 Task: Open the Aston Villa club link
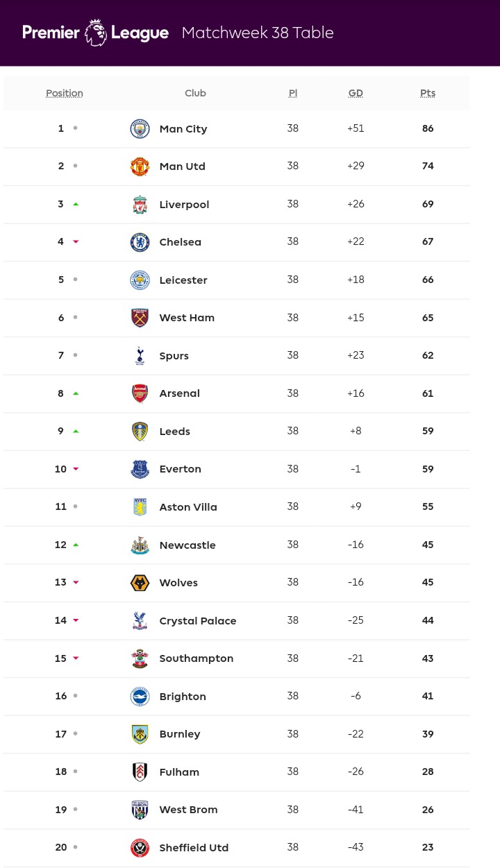pos(188,507)
